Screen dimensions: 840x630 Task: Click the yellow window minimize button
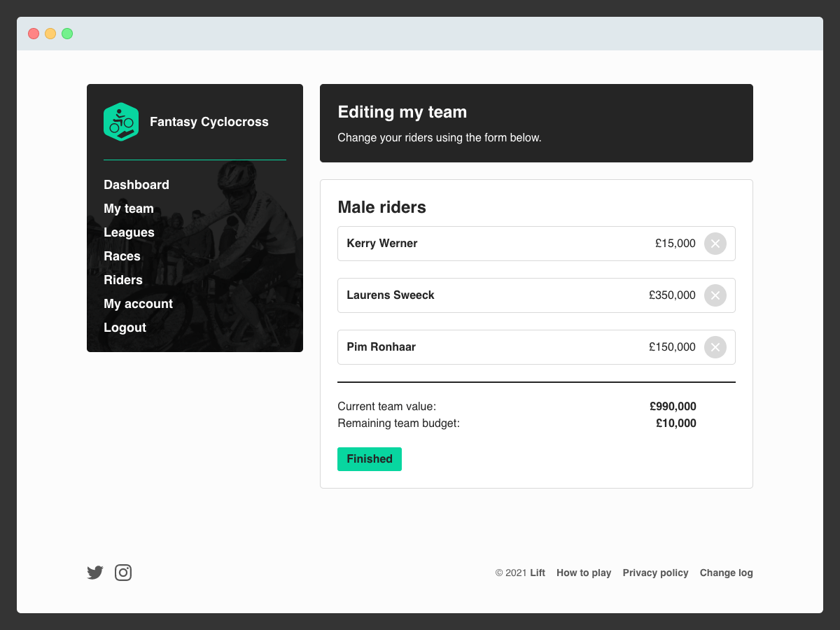point(50,34)
